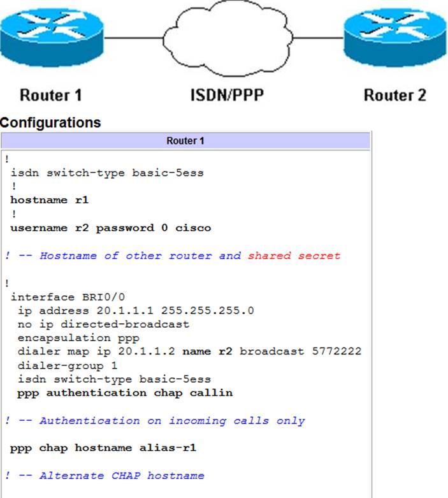Click the red 'shared secret' text
The width and height of the screenshot is (448, 498).
tap(294, 256)
